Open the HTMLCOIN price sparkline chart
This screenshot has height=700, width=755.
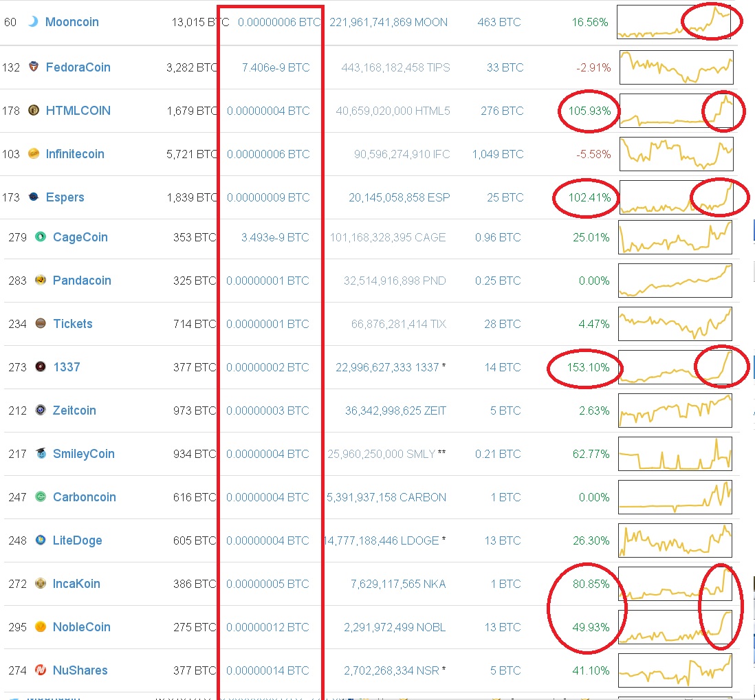676,111
